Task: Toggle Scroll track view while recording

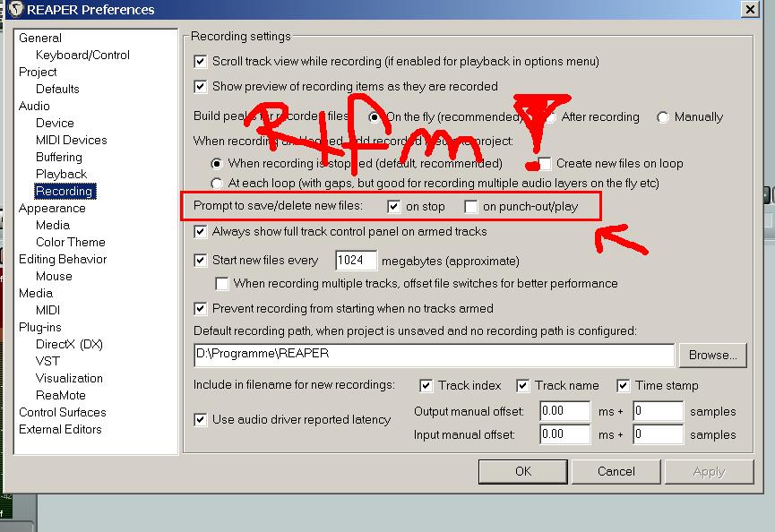Action: coord(200,61)
